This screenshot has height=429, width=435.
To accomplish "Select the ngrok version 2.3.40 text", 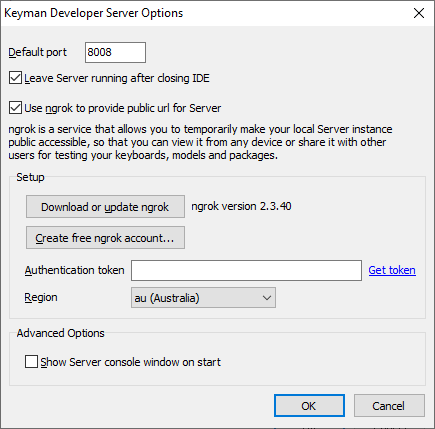I will pyautogui.click(x=241, y=206).
